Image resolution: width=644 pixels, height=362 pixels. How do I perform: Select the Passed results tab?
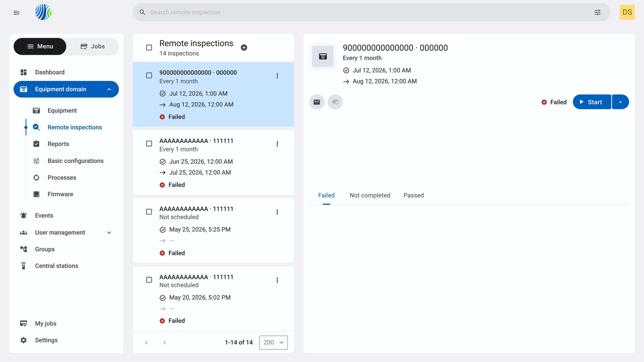tap(414, 195)
